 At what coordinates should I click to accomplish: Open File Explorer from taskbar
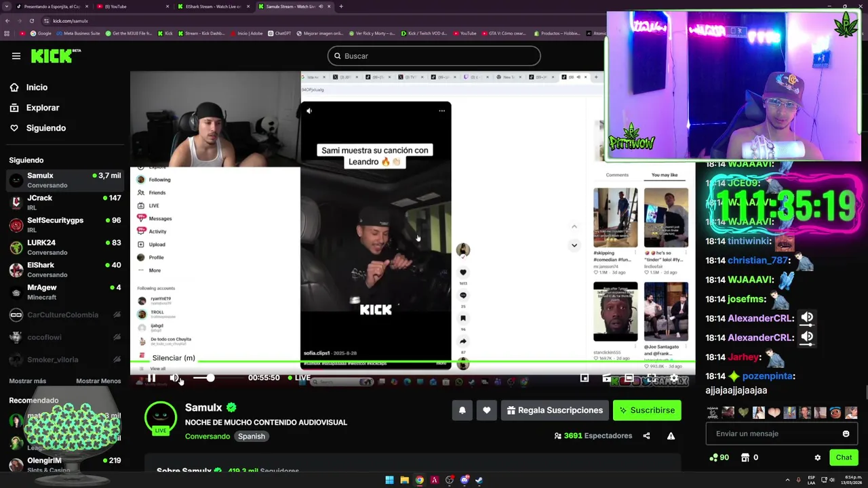click(x=404, y=480)
